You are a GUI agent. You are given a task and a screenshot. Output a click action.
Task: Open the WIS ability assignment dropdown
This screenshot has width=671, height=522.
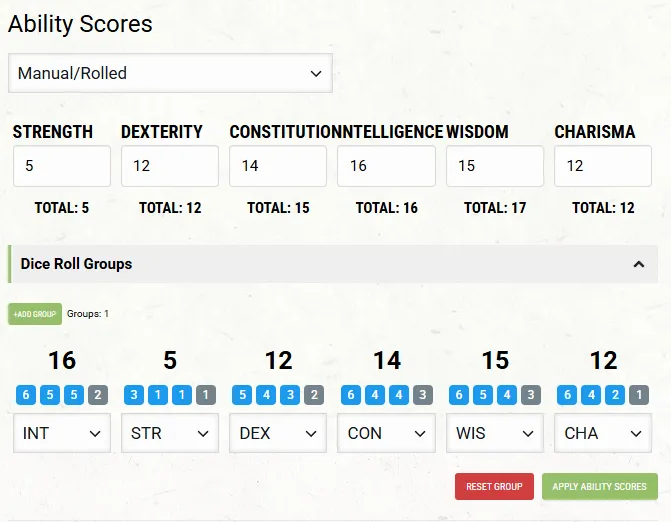click(x=494, y=433)
